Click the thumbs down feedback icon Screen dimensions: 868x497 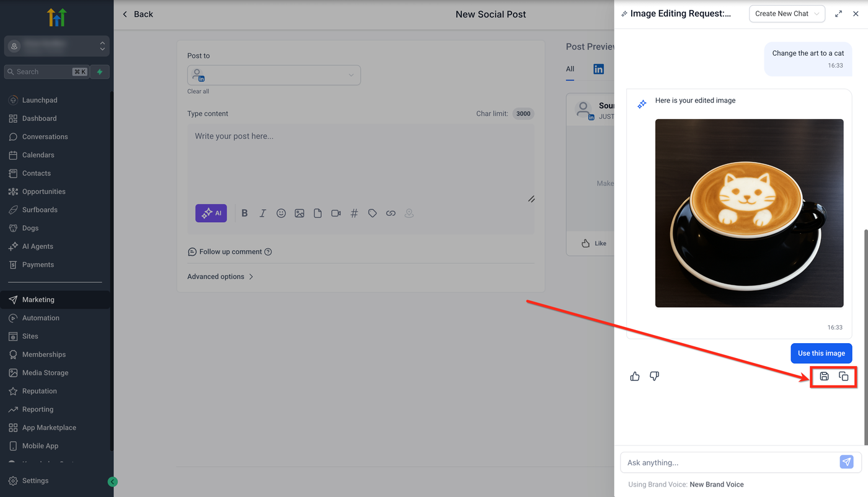click(654, 376)
